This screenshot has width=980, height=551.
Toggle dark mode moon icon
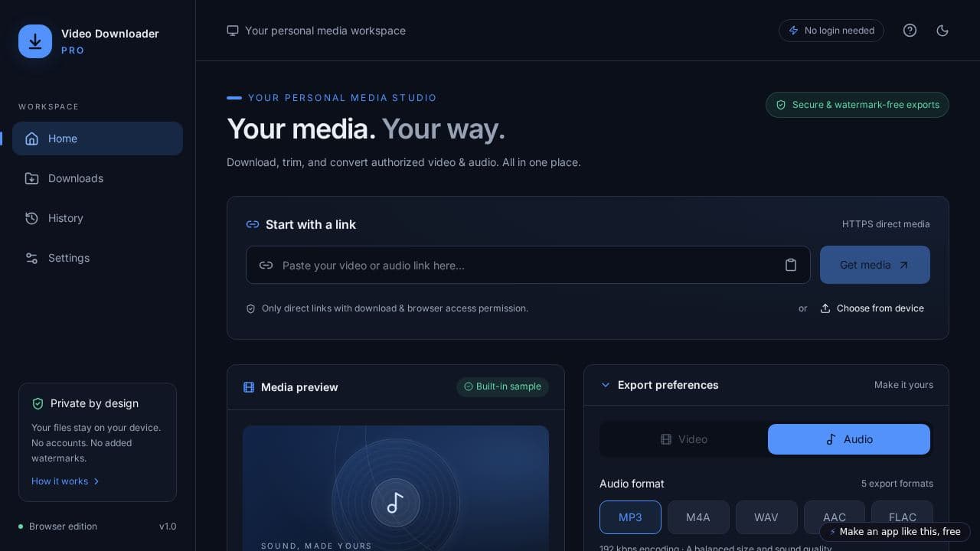tap(942, 31)
